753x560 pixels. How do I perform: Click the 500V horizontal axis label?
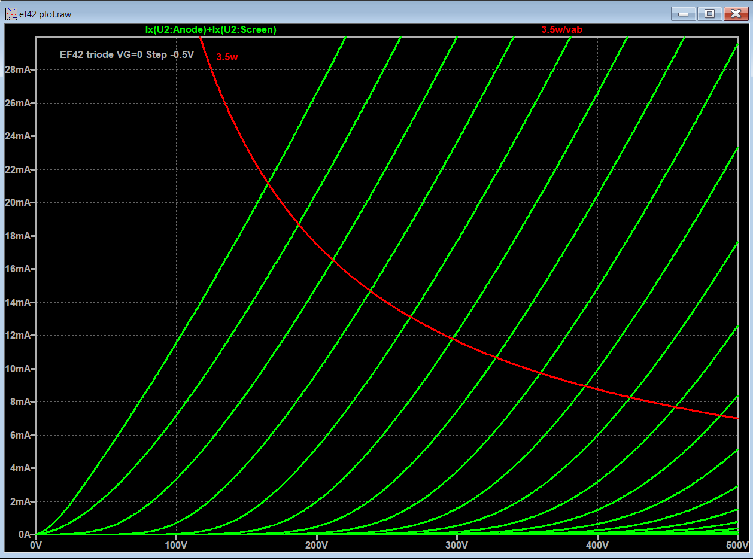[x=737, y=546]
